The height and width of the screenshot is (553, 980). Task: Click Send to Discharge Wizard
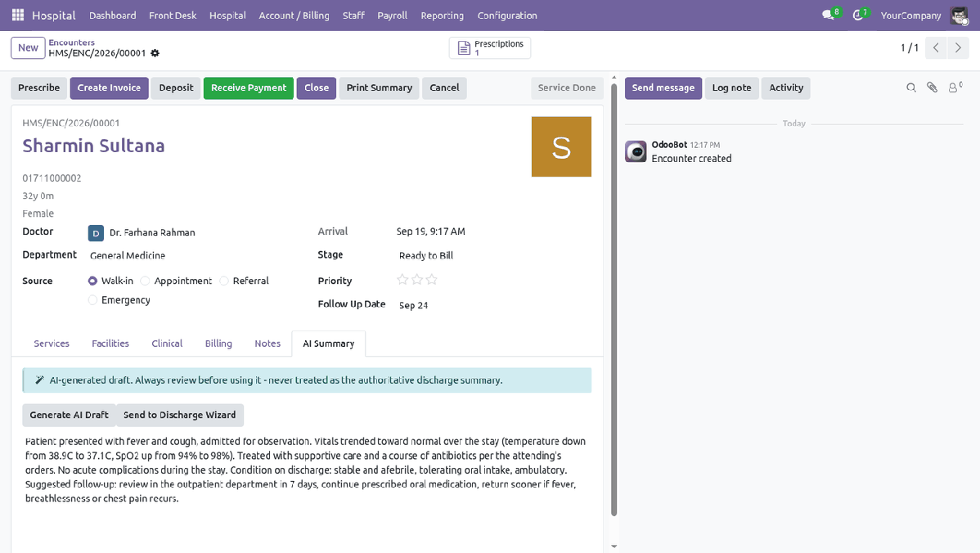tap(179, 415)
